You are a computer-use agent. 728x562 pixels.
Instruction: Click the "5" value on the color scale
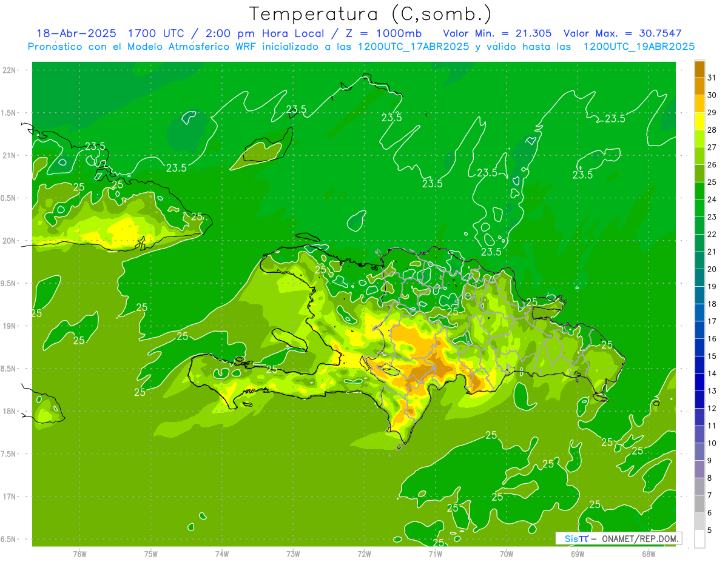click(x=710, y=530)
